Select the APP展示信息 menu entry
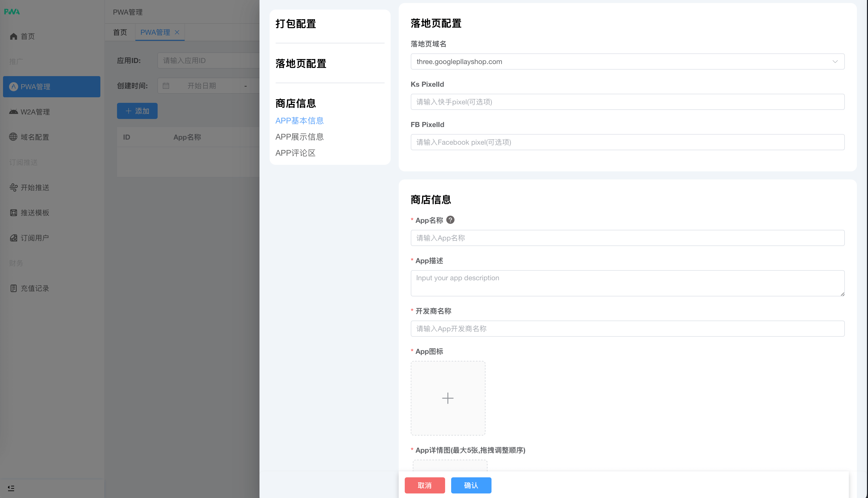This screenshot has height=498, width=868. [300, 137]
